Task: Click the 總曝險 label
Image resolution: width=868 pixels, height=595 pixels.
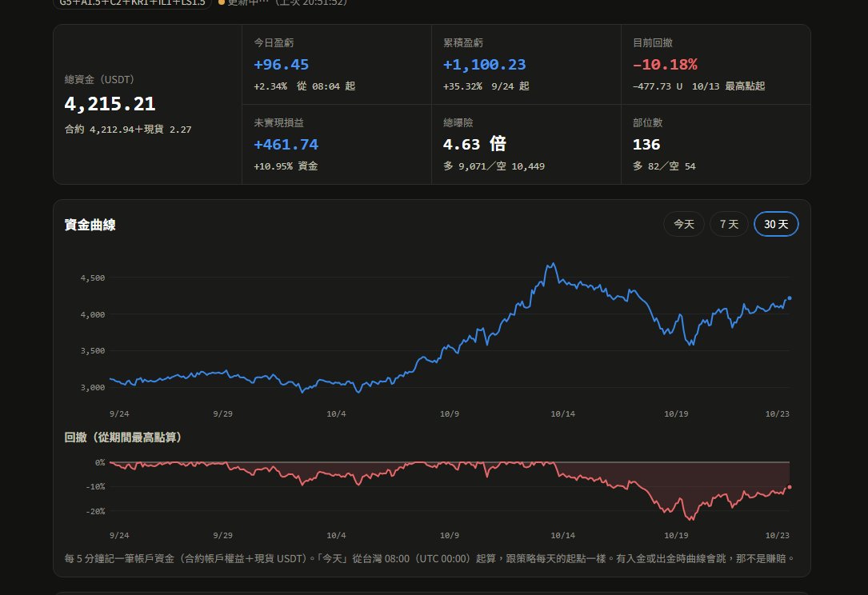Action: click(458, 123)
